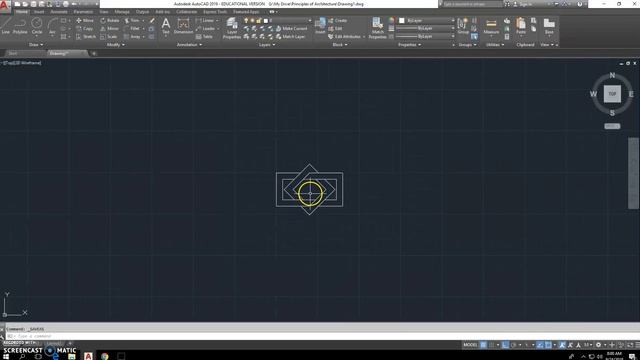Activate the Copy command
This screenshot has width=640, height=360.
click(85, 29)
